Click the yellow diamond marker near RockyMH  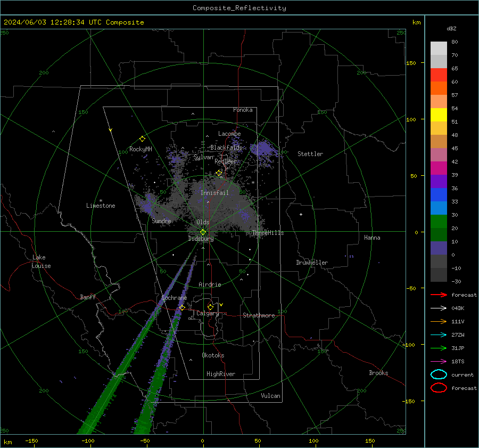click(x=142, y=139)
